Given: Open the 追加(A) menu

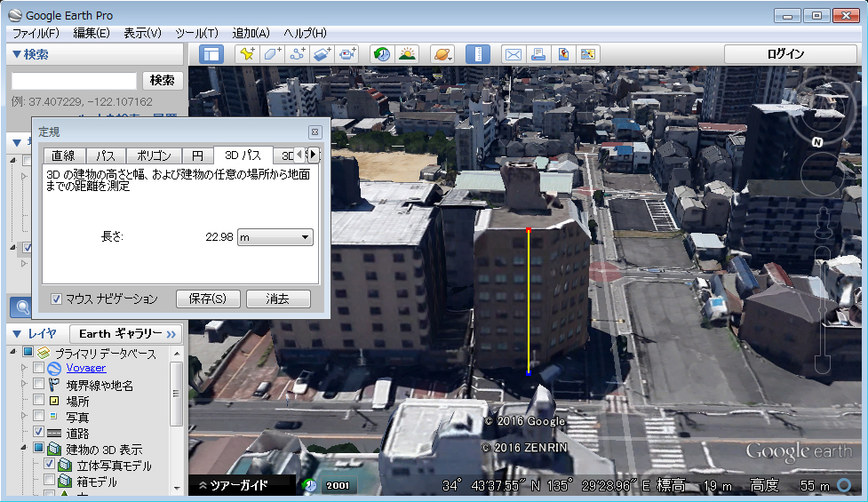Looking at the screenshot, I should 251,33.
